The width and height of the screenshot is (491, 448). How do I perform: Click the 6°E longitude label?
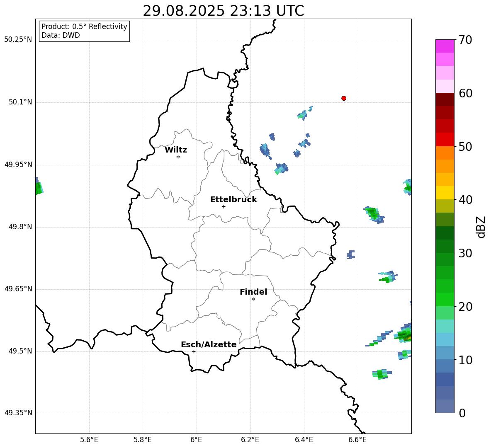pos(196,440)
